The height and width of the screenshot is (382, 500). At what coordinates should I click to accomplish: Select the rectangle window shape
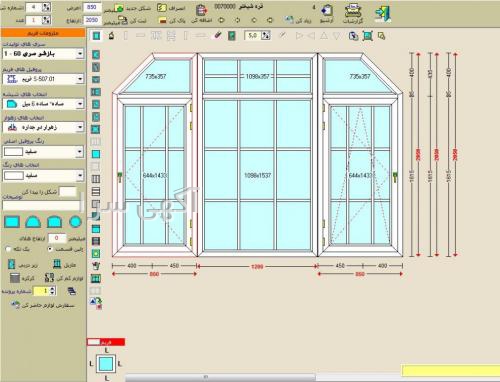[x=12, y=222]
